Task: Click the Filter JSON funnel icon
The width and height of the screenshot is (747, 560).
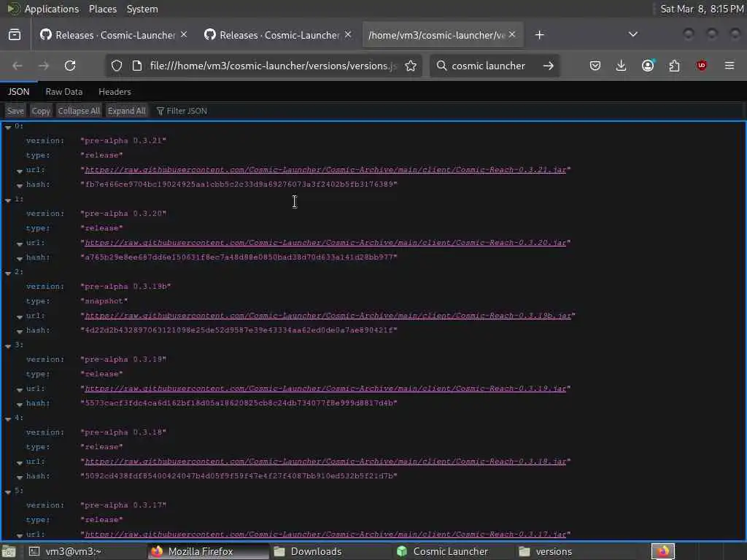Action: (160, 111)
